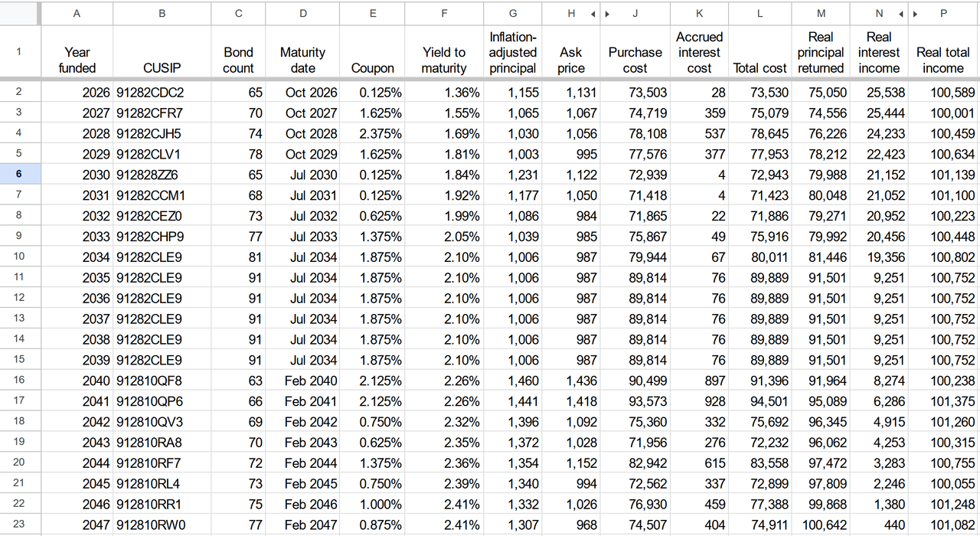Select bond count cell 63
The image size is (980, 536).
(x=239, y=381)
